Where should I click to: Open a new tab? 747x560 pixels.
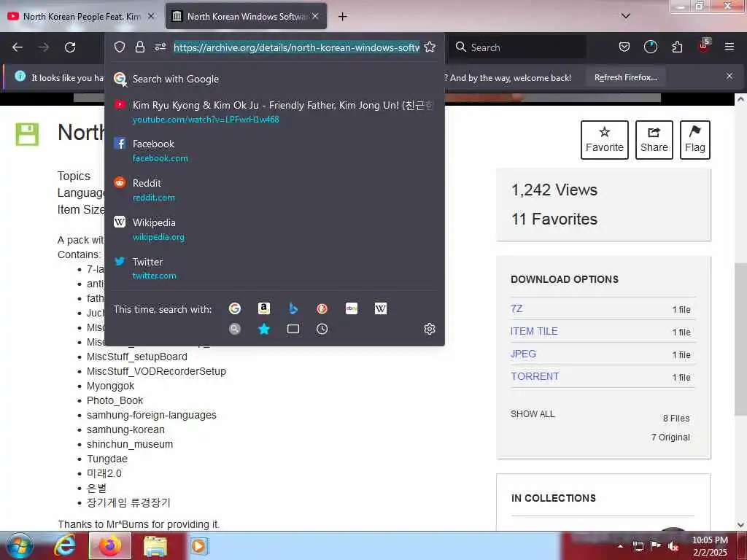point(343,17)
